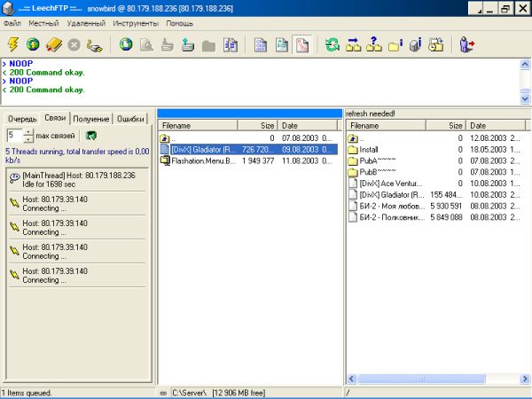The width and height of the screenshot is (532, 399).
Task: Sort local files by Size column header
Action: pos(267,126)
